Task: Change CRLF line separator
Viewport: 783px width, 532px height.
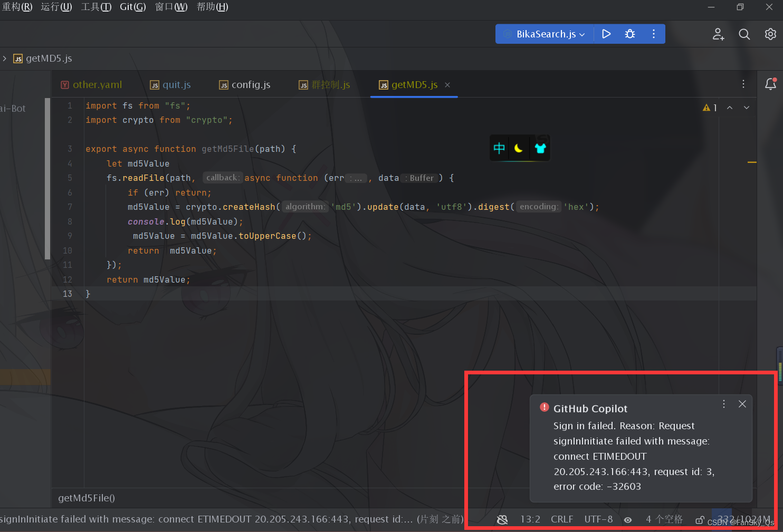Action: 562,519
